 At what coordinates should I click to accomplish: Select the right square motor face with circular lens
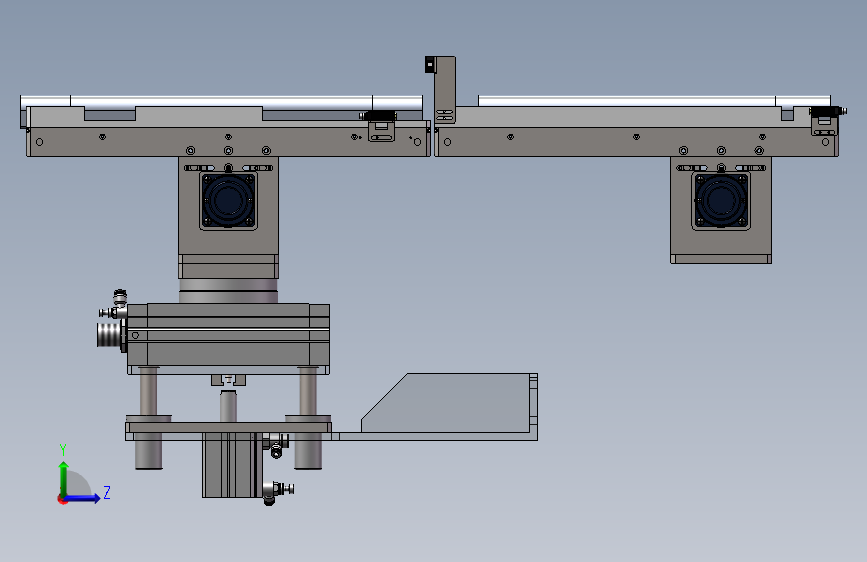point(721,200)
